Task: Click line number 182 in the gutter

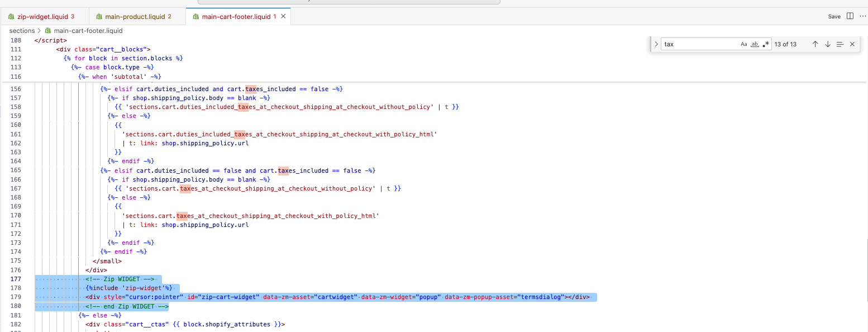Action: [x=16, y=324]
